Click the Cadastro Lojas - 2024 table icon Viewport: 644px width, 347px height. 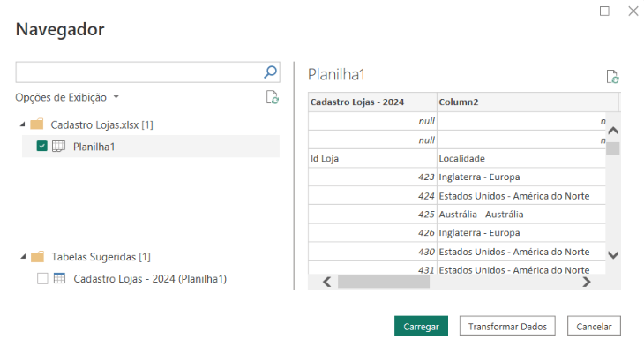click(60, 278)
